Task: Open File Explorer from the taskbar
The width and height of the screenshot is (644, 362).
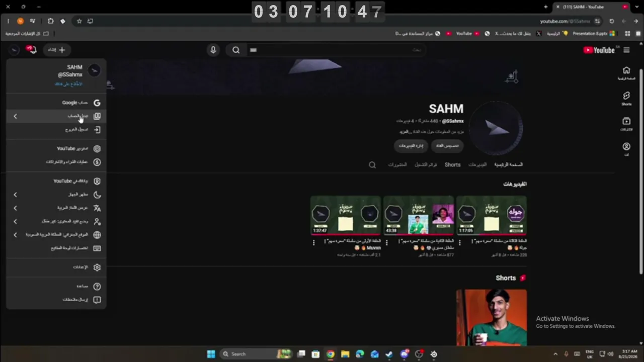Action: (x=345, y=354)
